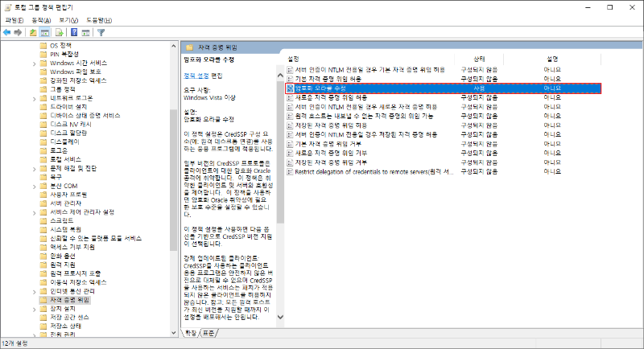Open the 파일(F) menu
This screenshot has height=349, width=644.
pos(13,18)
